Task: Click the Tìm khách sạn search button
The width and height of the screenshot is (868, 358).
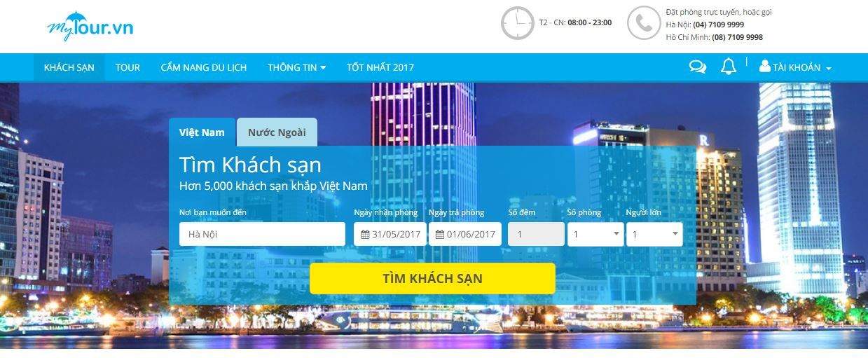Action: click(x=432, y=278)
